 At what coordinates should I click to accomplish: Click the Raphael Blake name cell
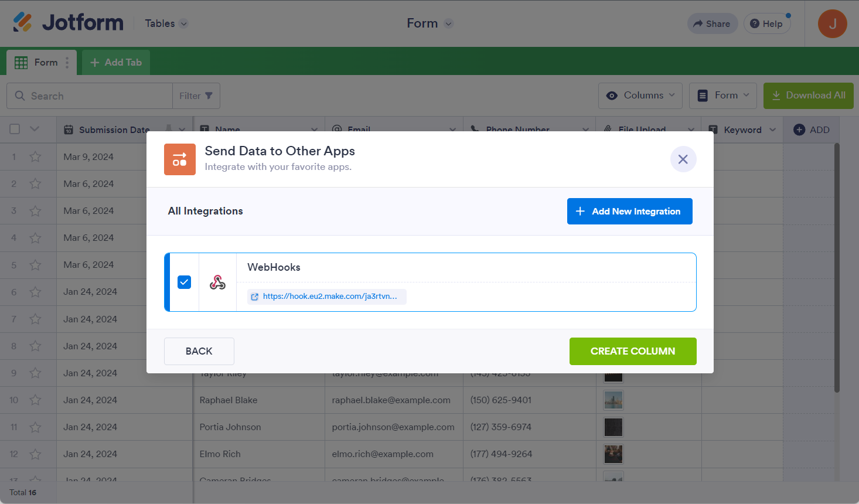[259, 400]
